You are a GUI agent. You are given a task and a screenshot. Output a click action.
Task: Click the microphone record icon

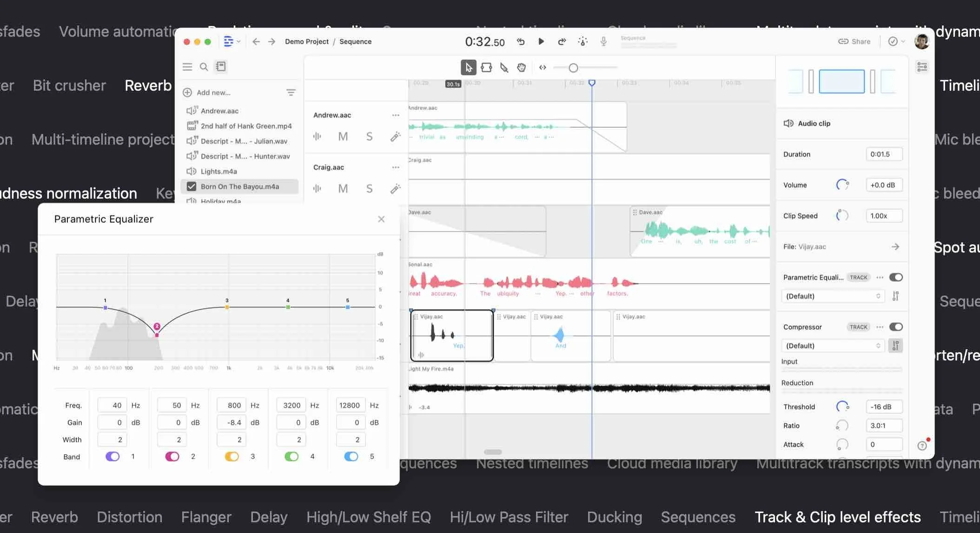tap(603, 41)
